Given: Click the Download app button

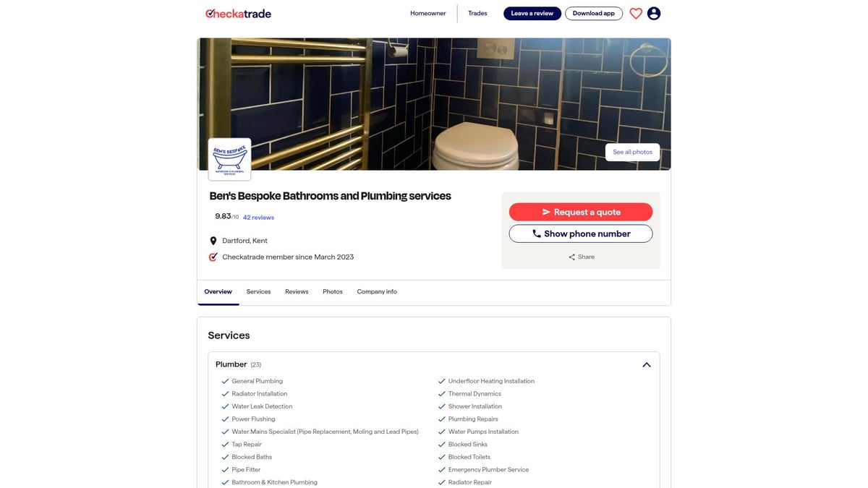Looking at the screenshot, I should pyautogui.click(x=594, y=13).
